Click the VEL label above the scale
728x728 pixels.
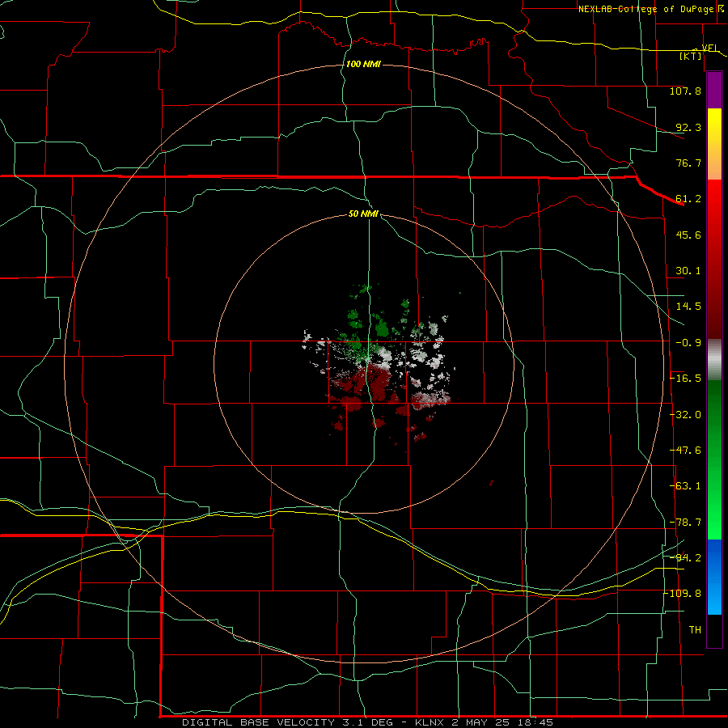coord(710,48)
